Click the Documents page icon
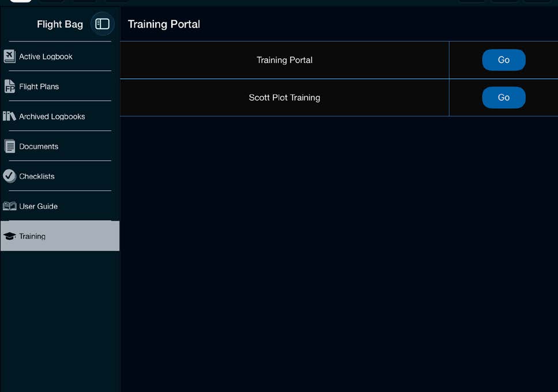This screenshot has width=558, height=392. click(10, 146)
